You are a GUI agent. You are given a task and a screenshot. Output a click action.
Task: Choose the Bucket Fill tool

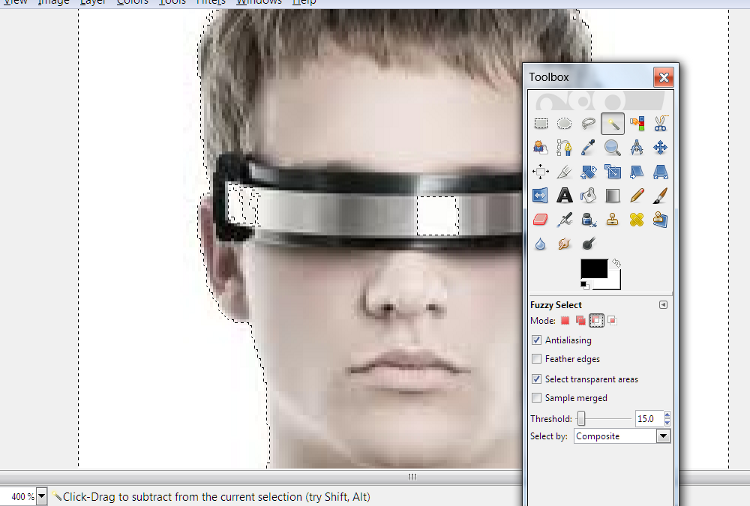click(x=589, y=196)
